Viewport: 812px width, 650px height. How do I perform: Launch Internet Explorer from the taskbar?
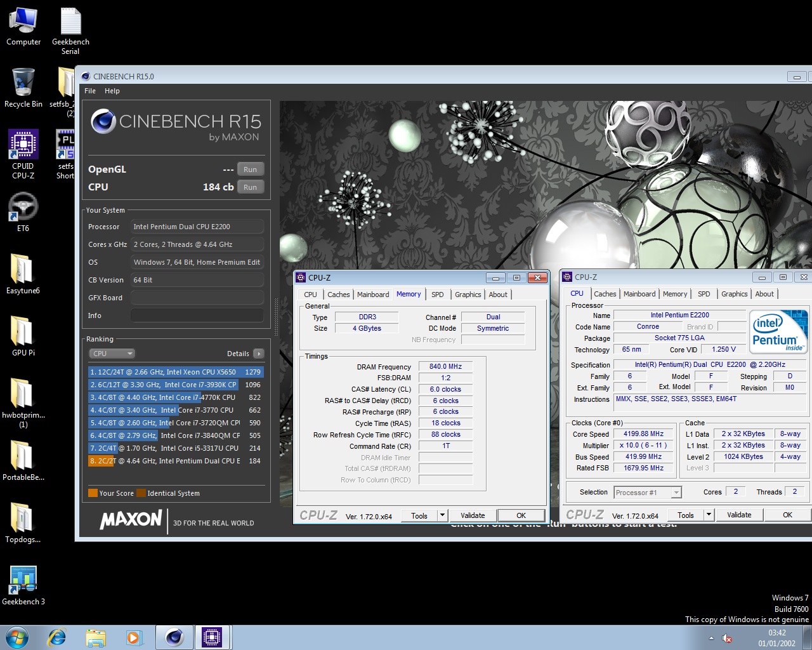[57, 637]
